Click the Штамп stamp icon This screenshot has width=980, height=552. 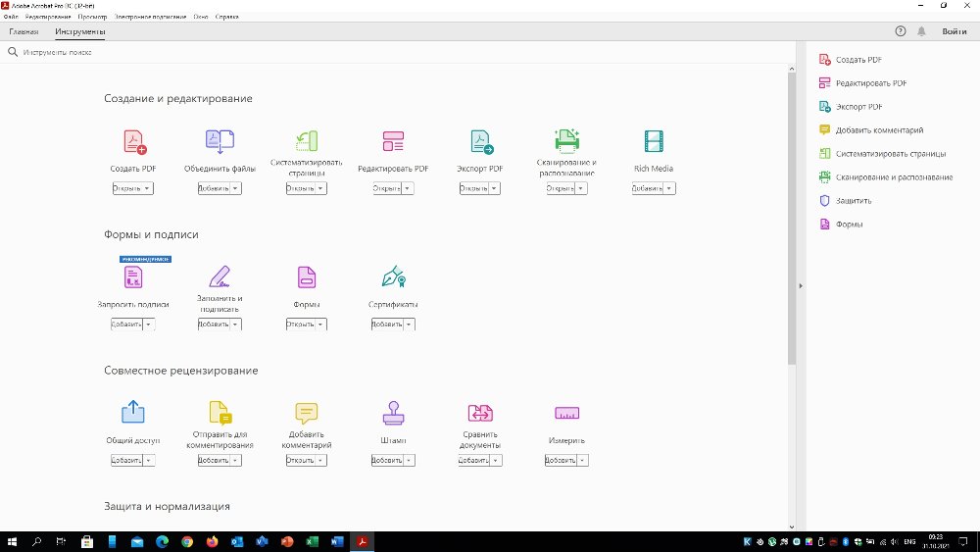click(x=393, y=413)
